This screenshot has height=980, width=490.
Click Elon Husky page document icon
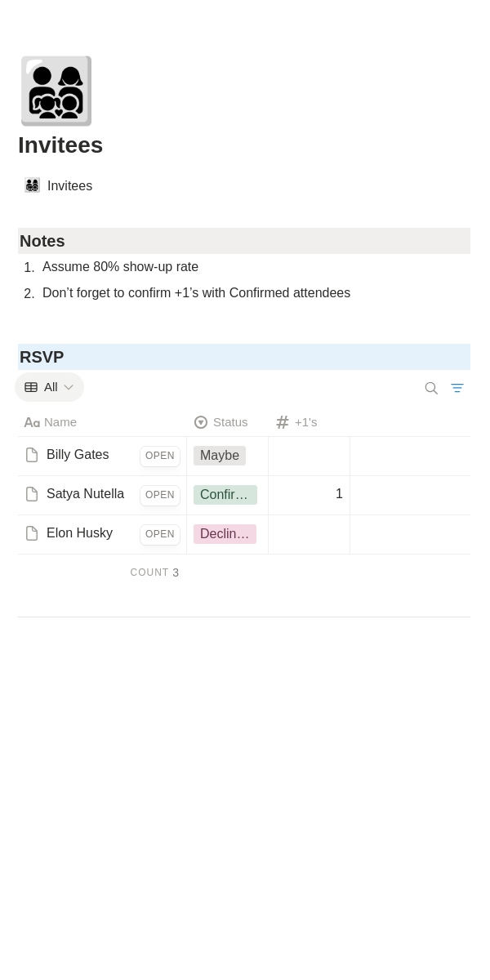pyautogui.click(x=32, y=533)
